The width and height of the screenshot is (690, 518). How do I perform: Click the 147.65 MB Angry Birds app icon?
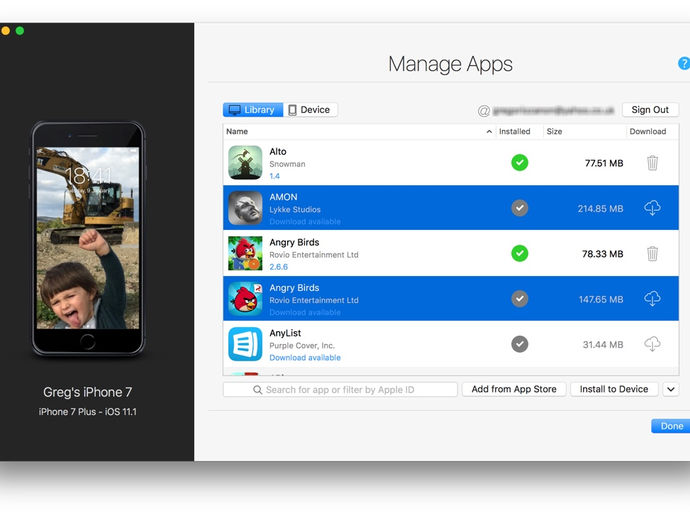[x=245, y=298]
